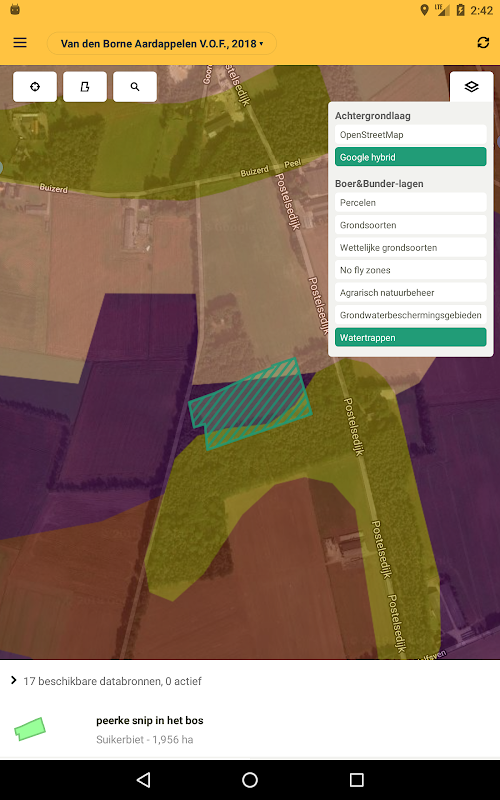Select the hatched green parcel on map

(x=250, y=404)
